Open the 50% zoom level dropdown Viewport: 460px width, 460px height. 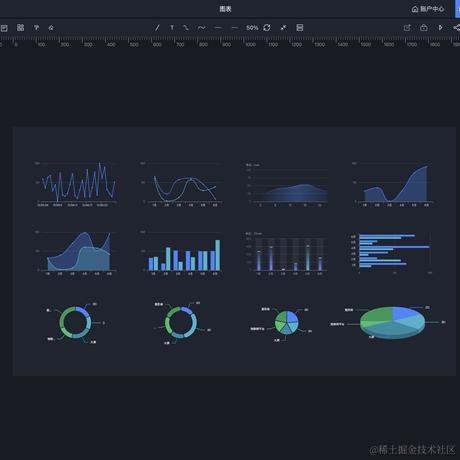(252, 28)
